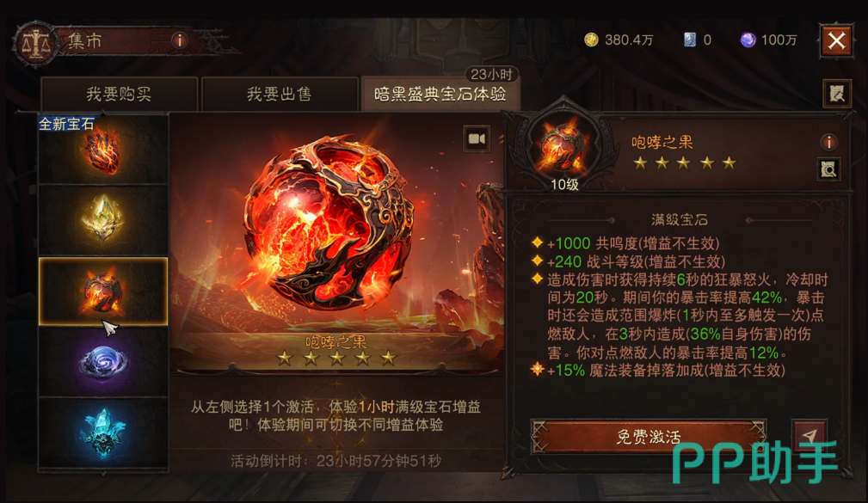Close the market window with X
Screen dimensions: 868x503
point(836,40)
